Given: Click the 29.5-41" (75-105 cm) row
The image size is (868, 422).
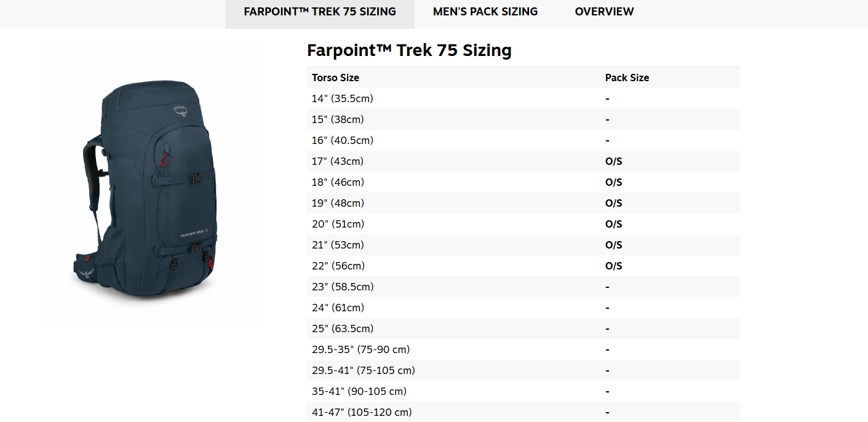Looking at the screenshot, I should (363, 370).
